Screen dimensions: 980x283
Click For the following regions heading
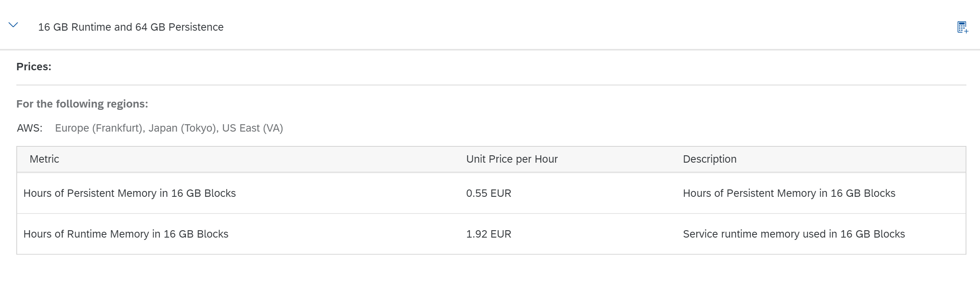click(82, 104)
